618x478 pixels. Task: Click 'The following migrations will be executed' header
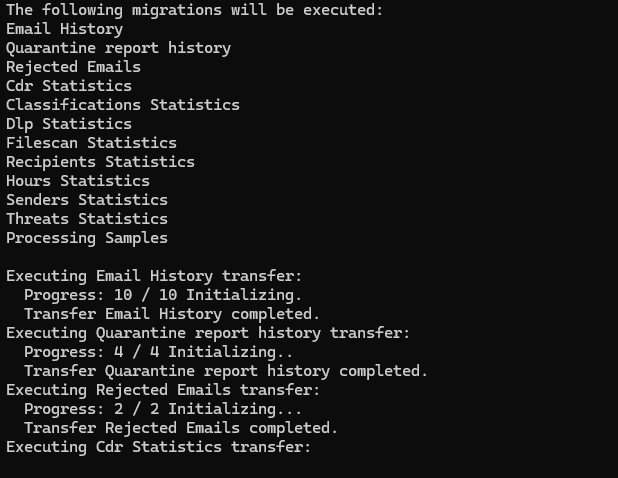tap(195, 10)
